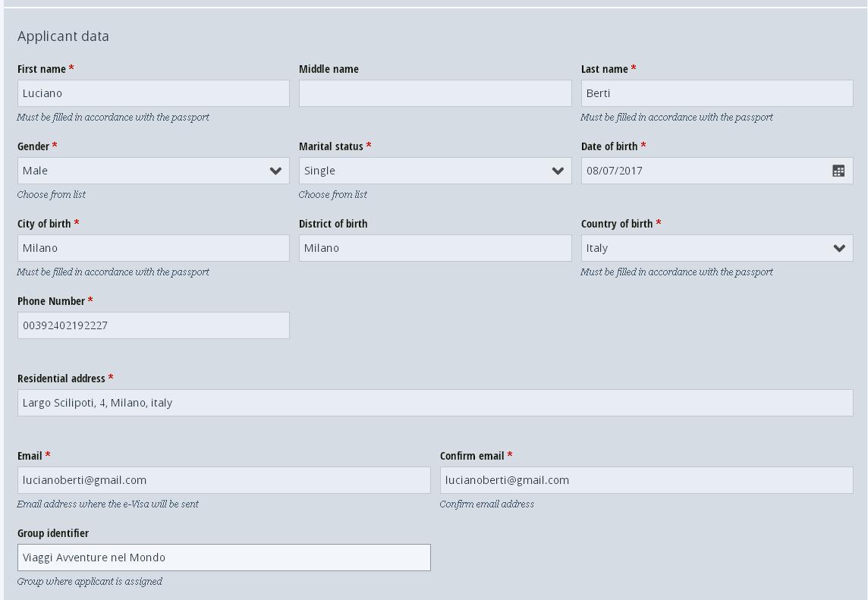The width and height of the screenshot is (868, 600).
Task: Click the Group identifier text field
Action: coord(224,558)
